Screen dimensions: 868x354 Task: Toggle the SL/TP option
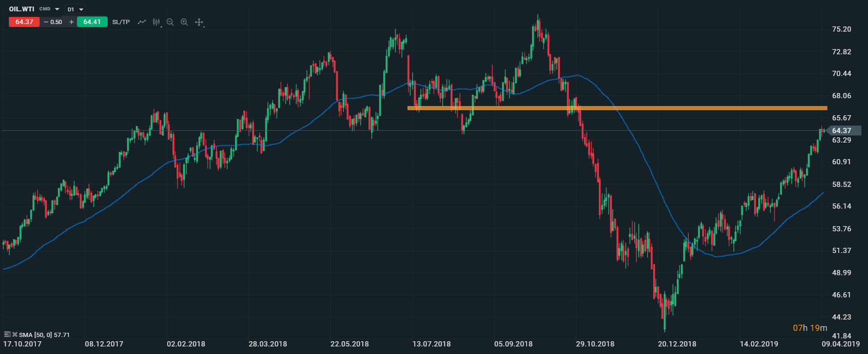tap(121, 22)
